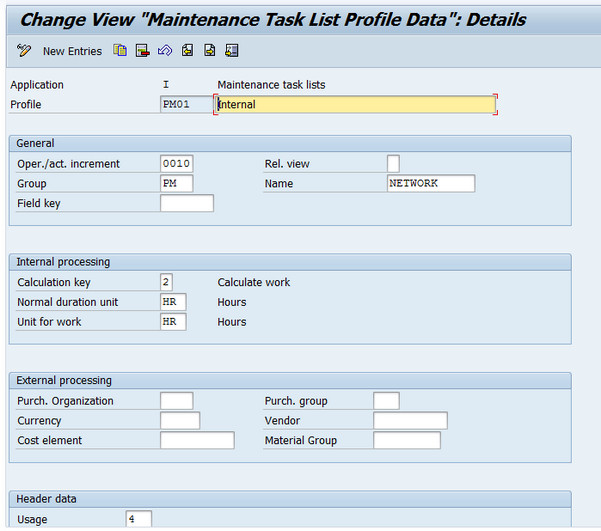Click the Display/Change toggle pencil icon
The image size is (601, 531).
click(x=24, y=51)
